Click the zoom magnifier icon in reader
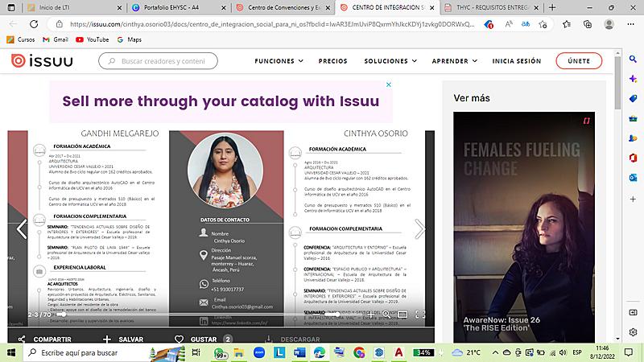 tap(386, 315)
